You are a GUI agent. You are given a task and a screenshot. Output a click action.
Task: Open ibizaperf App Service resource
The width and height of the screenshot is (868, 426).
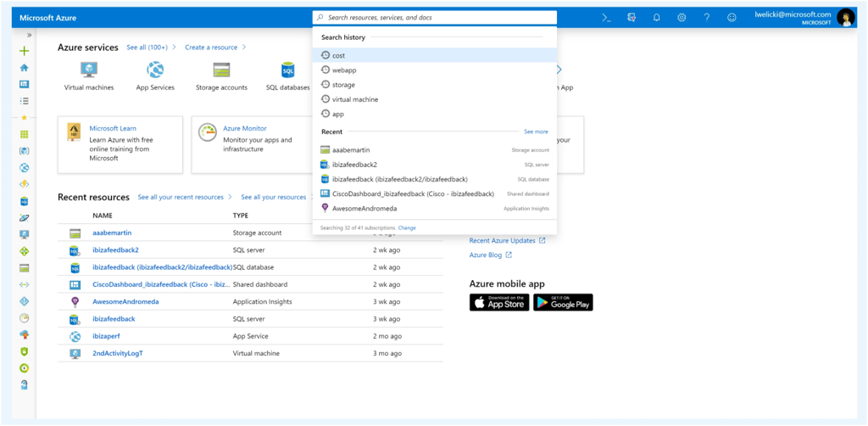[108, 336]
